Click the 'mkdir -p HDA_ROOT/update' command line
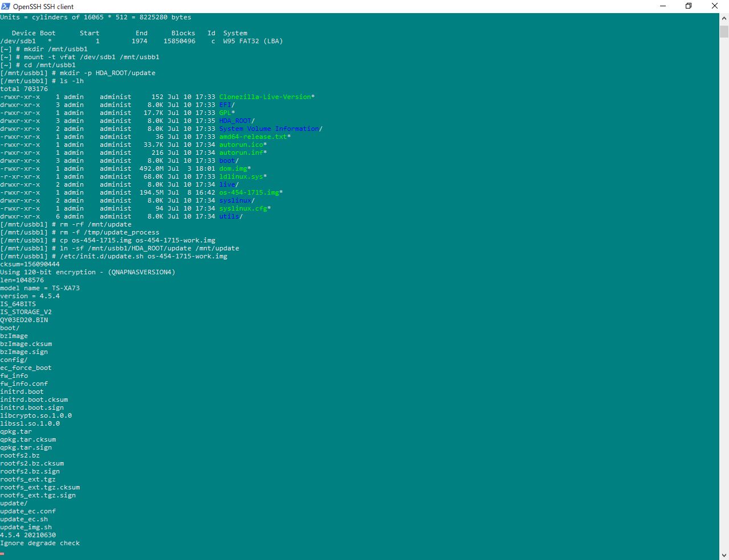 tap(77, 73)
